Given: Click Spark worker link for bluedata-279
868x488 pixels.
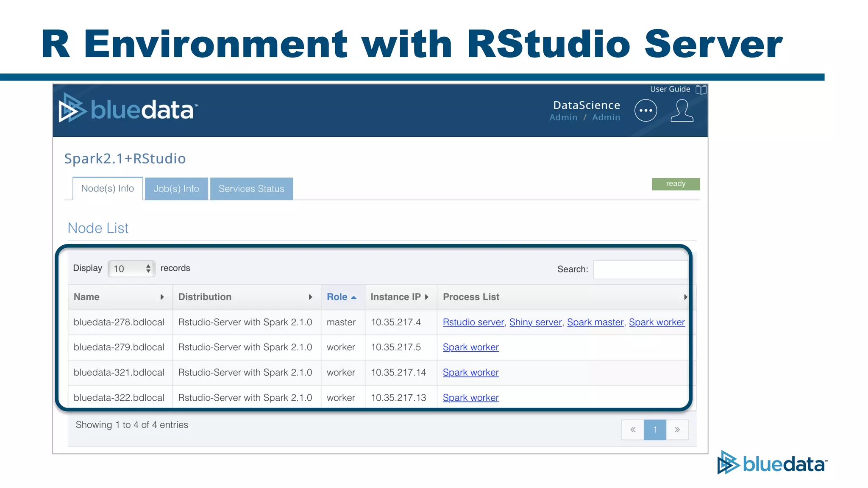Looking at the screenshot, I should pos(470,347).
